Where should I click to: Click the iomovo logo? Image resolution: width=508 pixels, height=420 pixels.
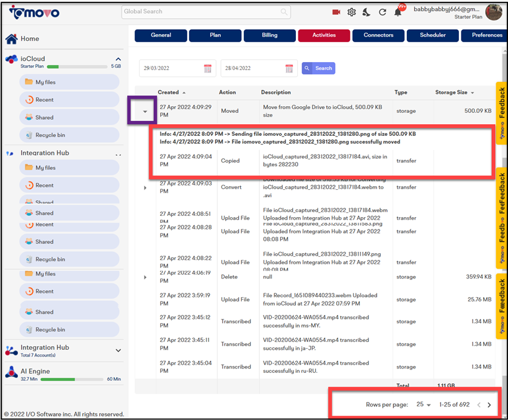34,12
